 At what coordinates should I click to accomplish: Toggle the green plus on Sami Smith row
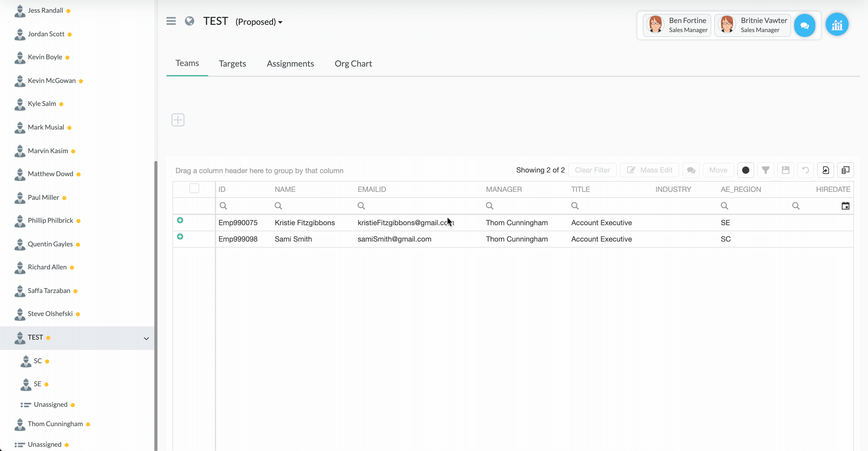pyautogui.click(x=180, y=237)
